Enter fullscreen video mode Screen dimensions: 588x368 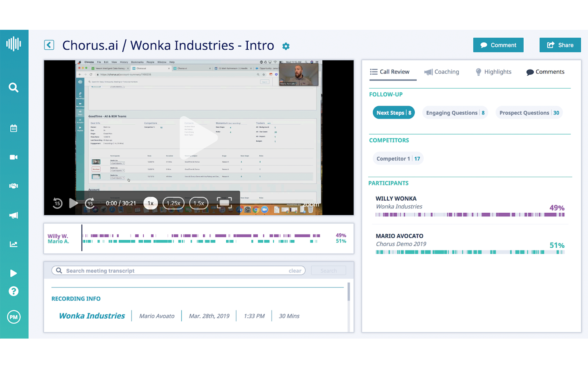pos(224,203)
